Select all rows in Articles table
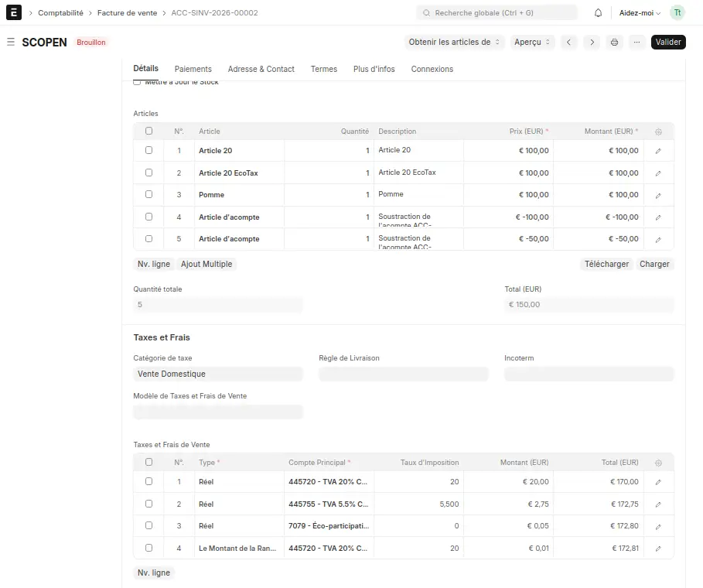703x588 pixels. pos(148,131)
